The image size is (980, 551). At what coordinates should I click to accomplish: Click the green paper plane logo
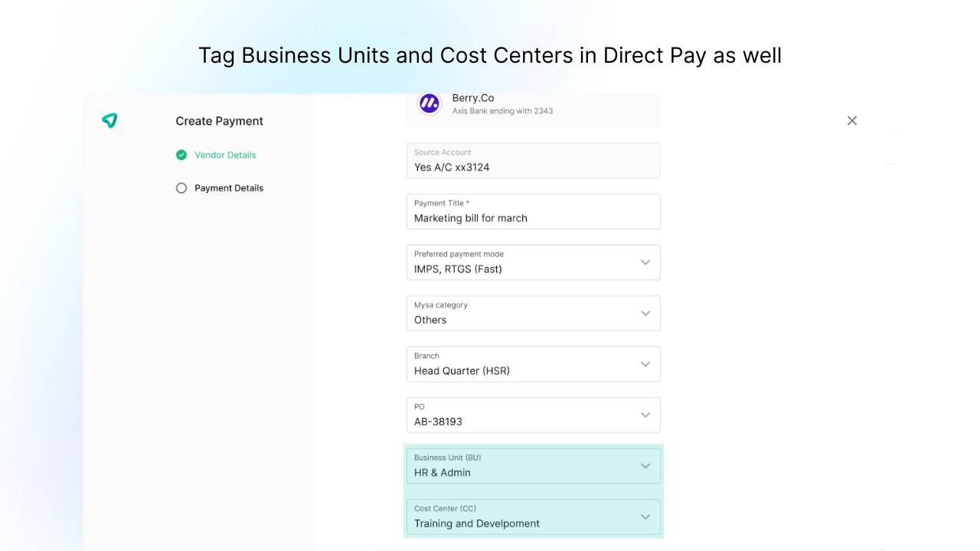[109, 120]
